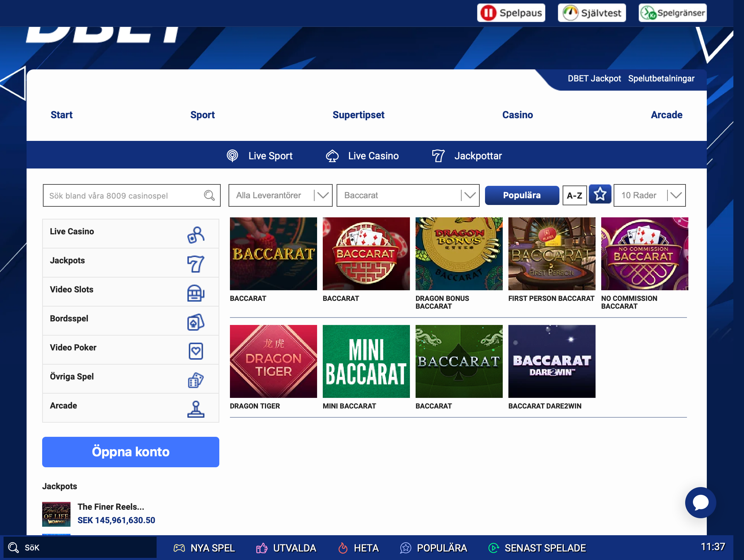The height and width of the screenshot is (560, 744).
Task: Click the Live Sport target icon
Action: click(x=232, y=156)
